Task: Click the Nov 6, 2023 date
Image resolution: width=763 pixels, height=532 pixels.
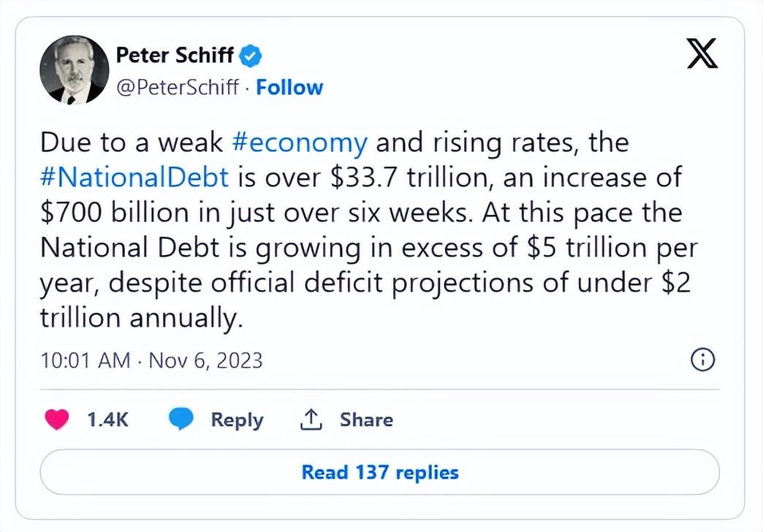Action: click(x=205, y=360)
